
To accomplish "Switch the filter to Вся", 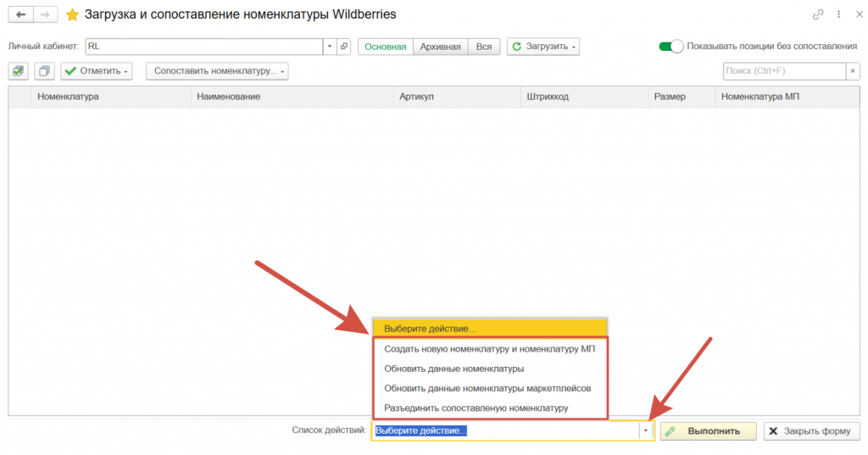I will click(x=483, y=47).
